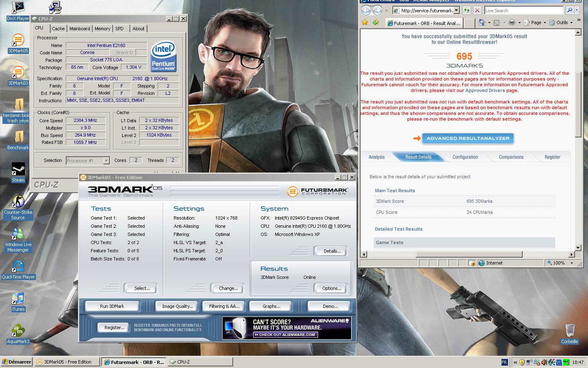Open the Analysis tab on Futuremark page

(x=376, y=157)
